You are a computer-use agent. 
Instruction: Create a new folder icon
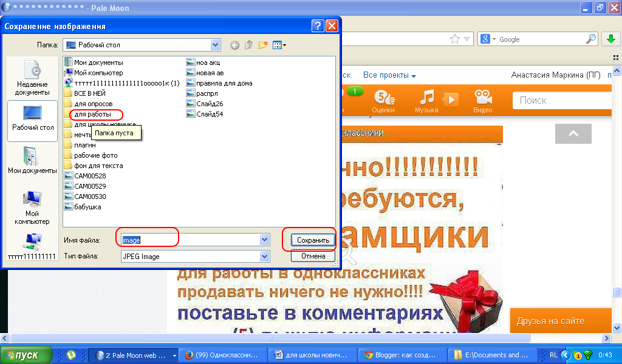point(262,45)
